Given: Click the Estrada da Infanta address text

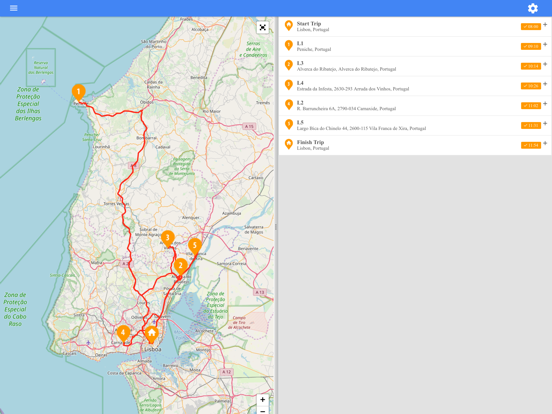Looking at the screenshot, I should tap(353, 89).
